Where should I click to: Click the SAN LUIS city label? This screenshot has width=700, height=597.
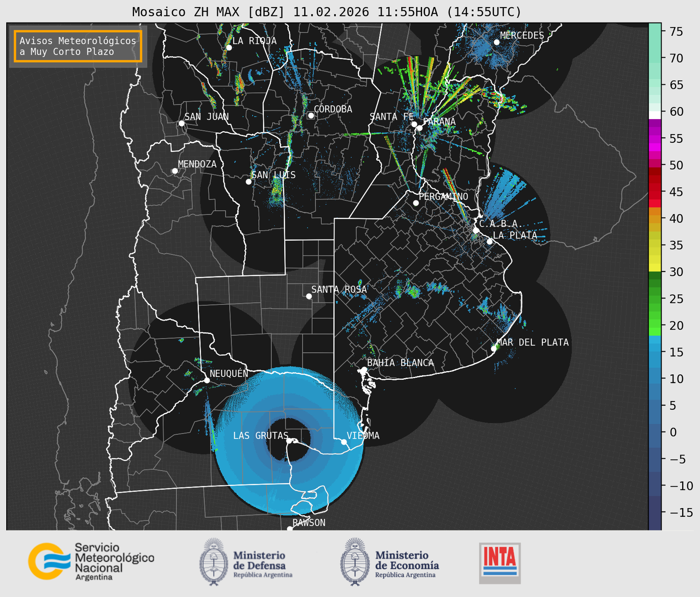[273, 175]
